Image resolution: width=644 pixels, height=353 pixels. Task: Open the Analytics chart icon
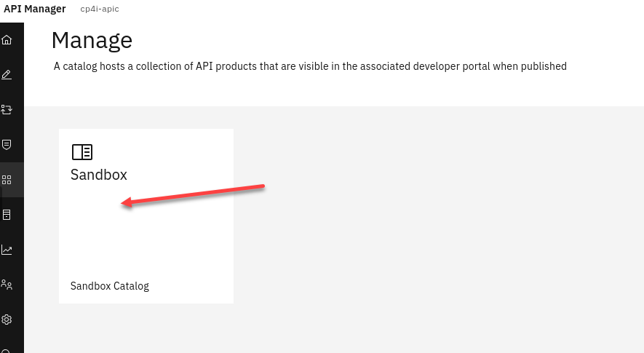click(7, 250)
